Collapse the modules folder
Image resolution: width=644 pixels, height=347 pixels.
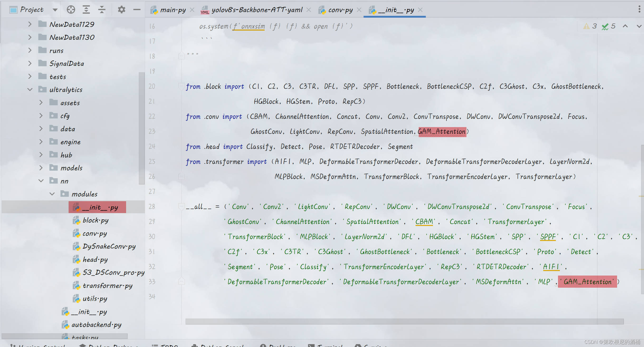(x=52, y=194)
